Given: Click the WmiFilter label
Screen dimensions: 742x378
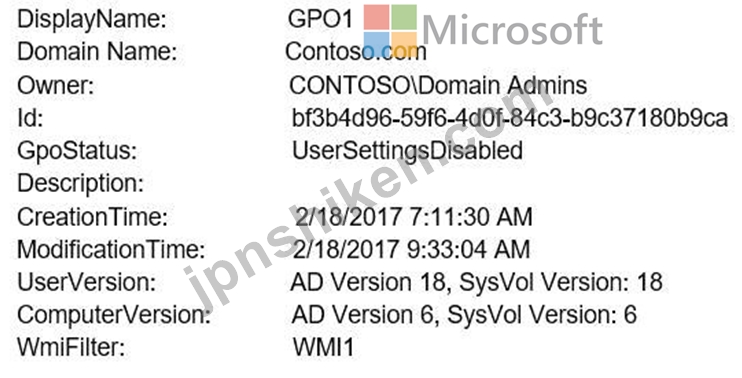Looking at the screenshot, I should click(71, 348).
